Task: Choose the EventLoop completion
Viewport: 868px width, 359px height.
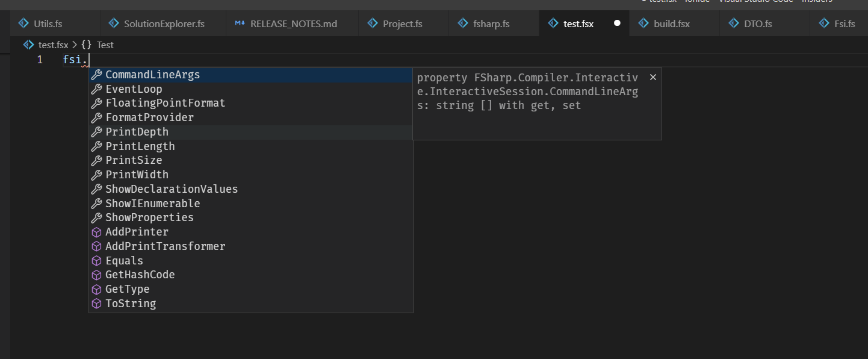Action: (x=251, y=89)
